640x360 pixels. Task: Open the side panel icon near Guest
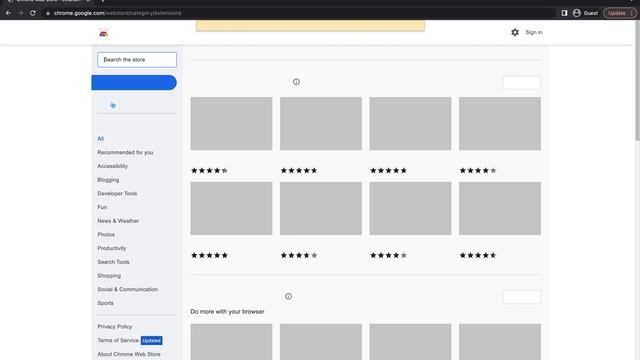pyautogui.click(x=564, y=13)
